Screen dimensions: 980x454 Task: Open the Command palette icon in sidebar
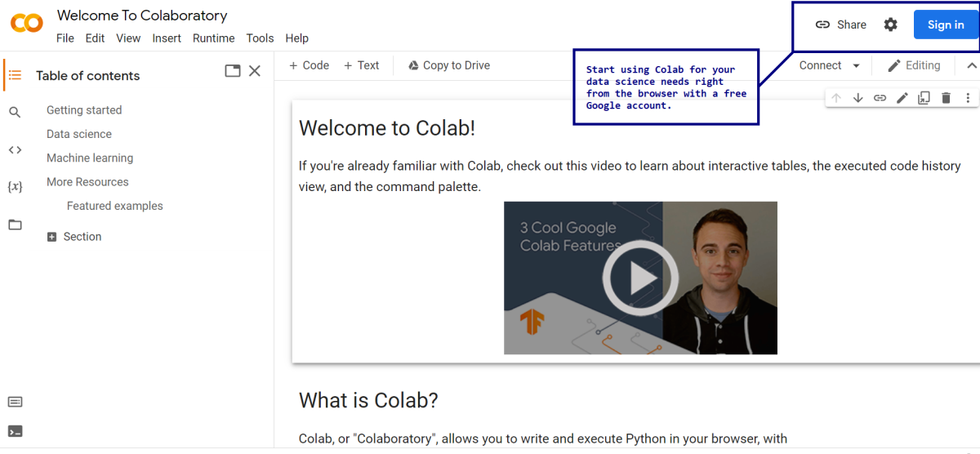point(15,402)
